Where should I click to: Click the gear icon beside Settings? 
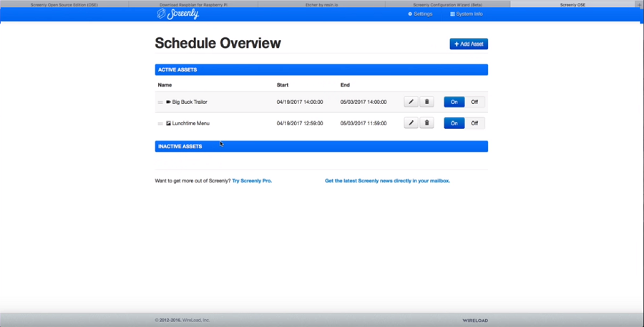(410, 14)
